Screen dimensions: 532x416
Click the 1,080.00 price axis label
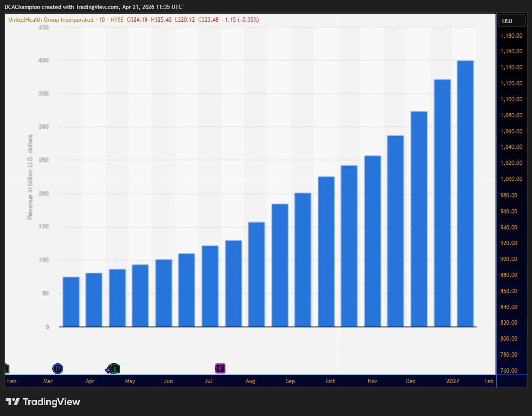click(511, 115)
